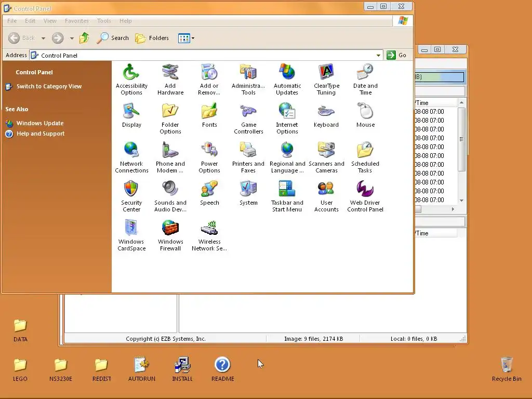532x399 pixels.
Task: Open Administrative Tools icon
Action: [248, 79]
